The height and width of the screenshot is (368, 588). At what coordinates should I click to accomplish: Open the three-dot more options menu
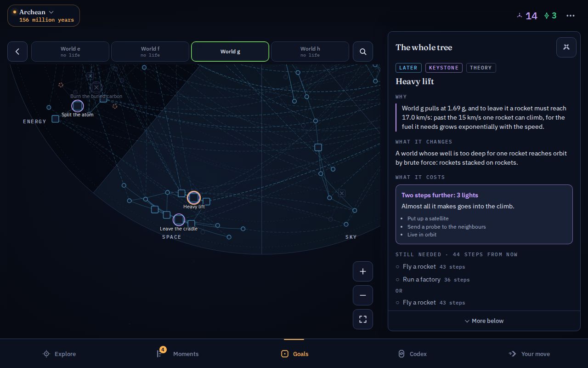(x=571, y=16)
